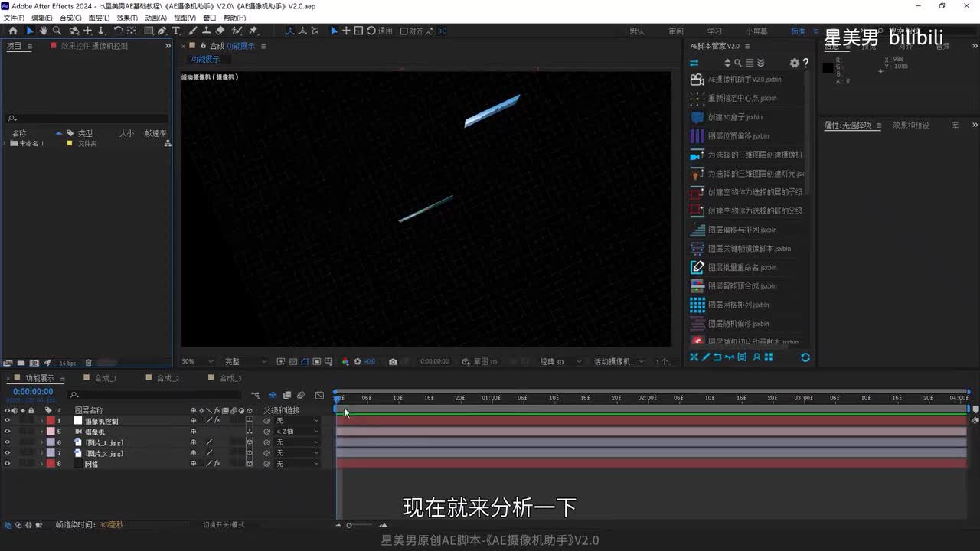
Task: Click the timeline layer search field
Action: click(x=153, y=395)
